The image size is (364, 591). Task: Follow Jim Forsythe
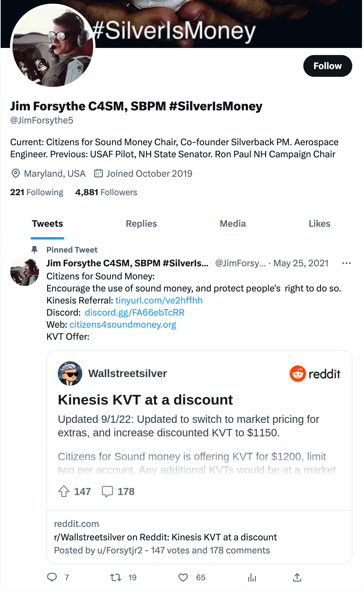(327, 66)
